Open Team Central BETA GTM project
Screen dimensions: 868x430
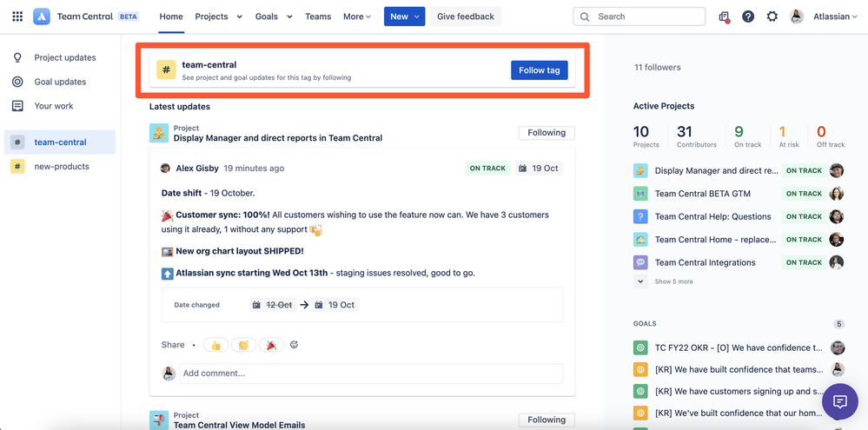coord(703,194)
